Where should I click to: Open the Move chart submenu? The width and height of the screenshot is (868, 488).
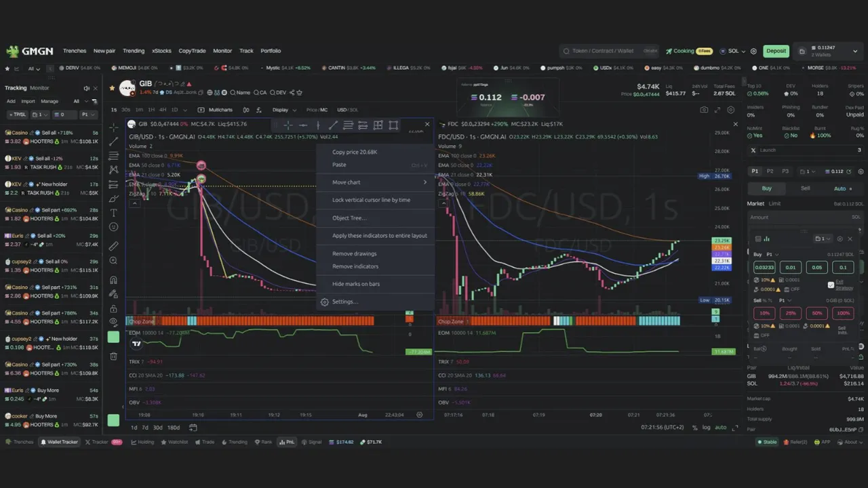[375, 182]
